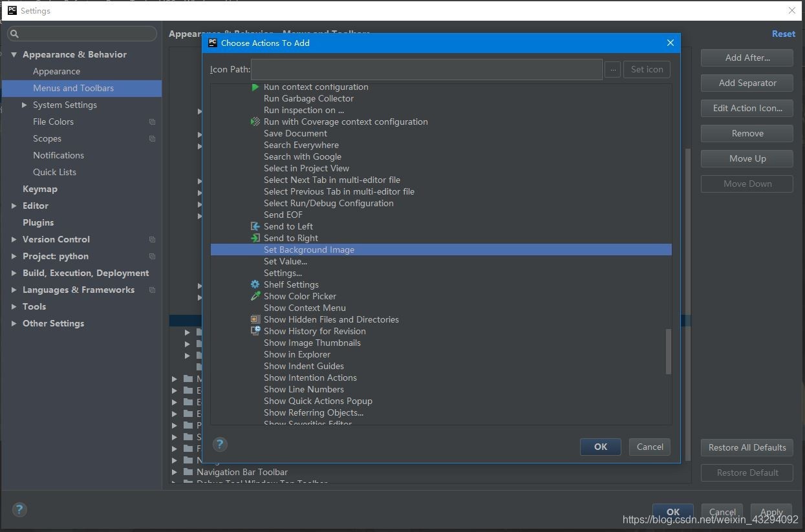This screenshot has width=805, height=532.
Task: Expand the Tools section
Action: pyautogui.click(x=14, y=306)
